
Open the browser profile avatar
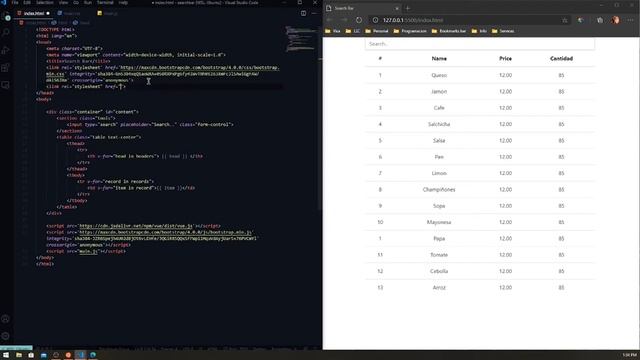point(616,20)
